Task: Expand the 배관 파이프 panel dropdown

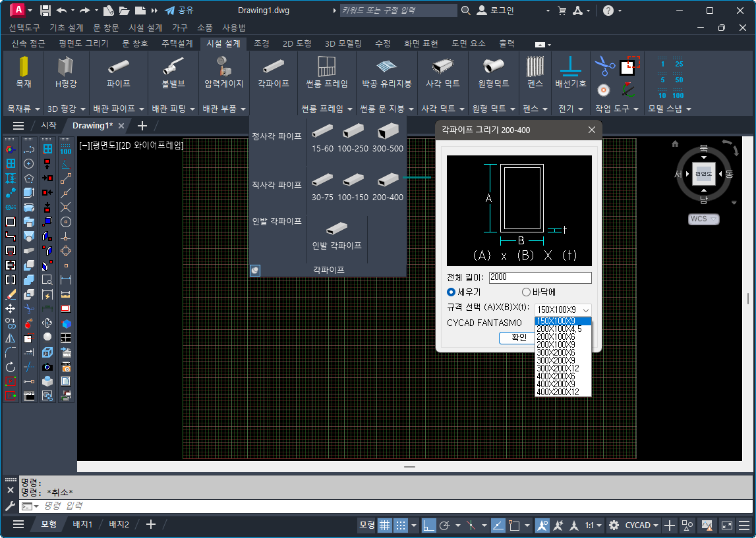Action: tap(140, 109)
